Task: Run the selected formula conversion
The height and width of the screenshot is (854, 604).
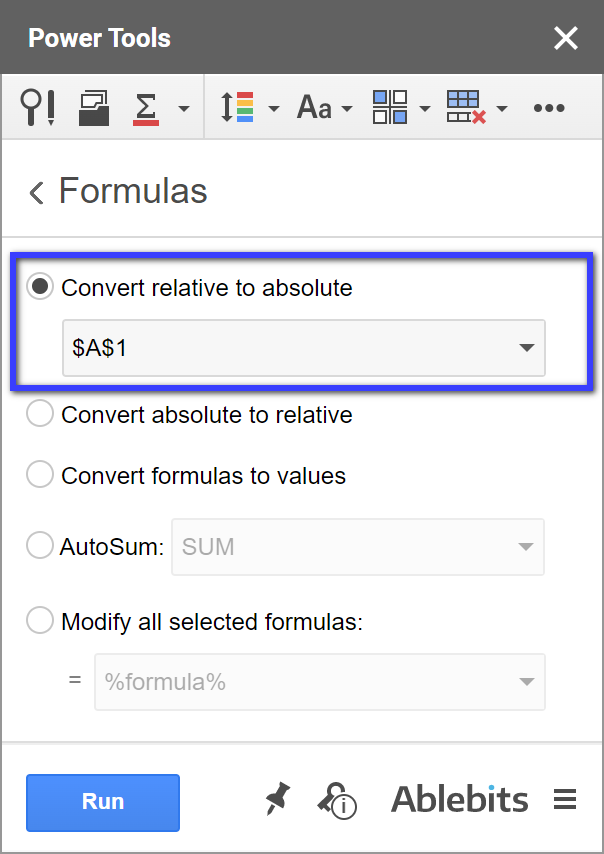Action: (x=102, y=802)
